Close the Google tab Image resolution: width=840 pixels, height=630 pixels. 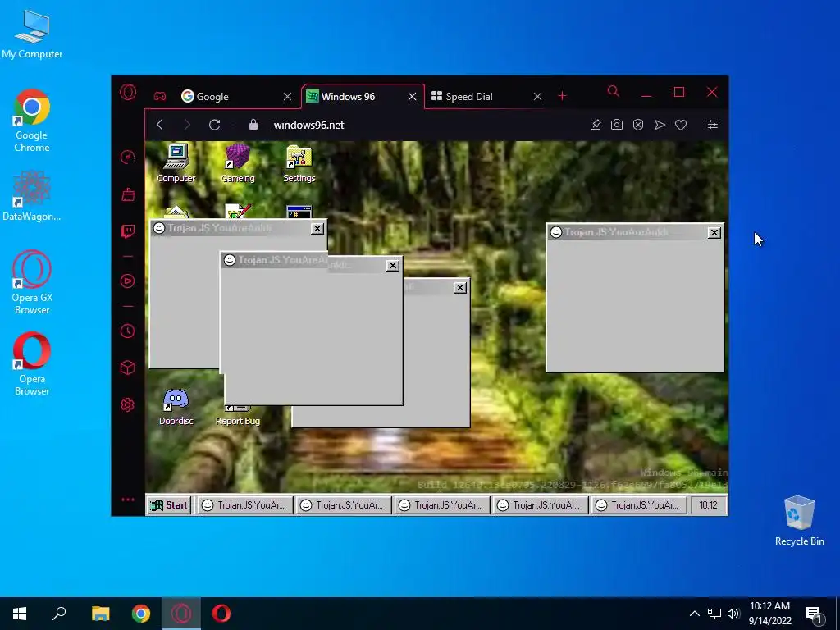pyautogui.click(x=288, y=97)
